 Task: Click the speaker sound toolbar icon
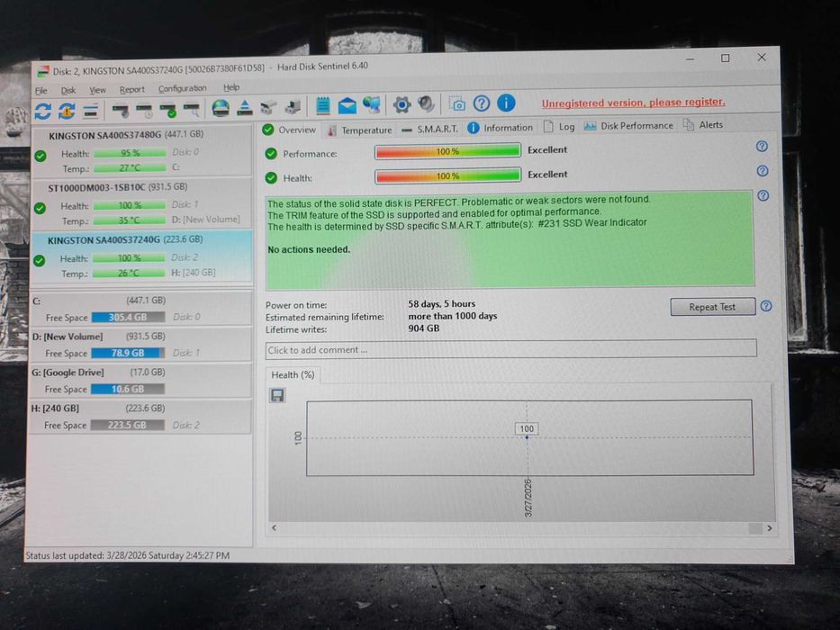426,103
